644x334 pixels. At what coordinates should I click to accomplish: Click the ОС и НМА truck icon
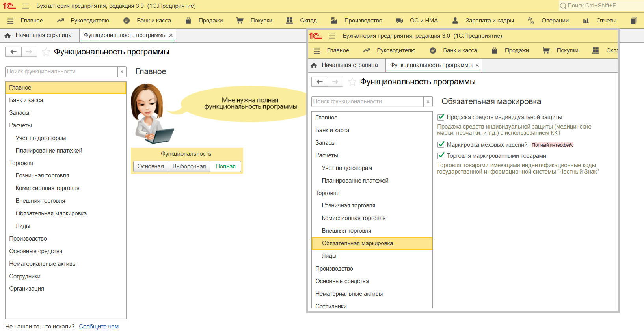coord(399,21)
